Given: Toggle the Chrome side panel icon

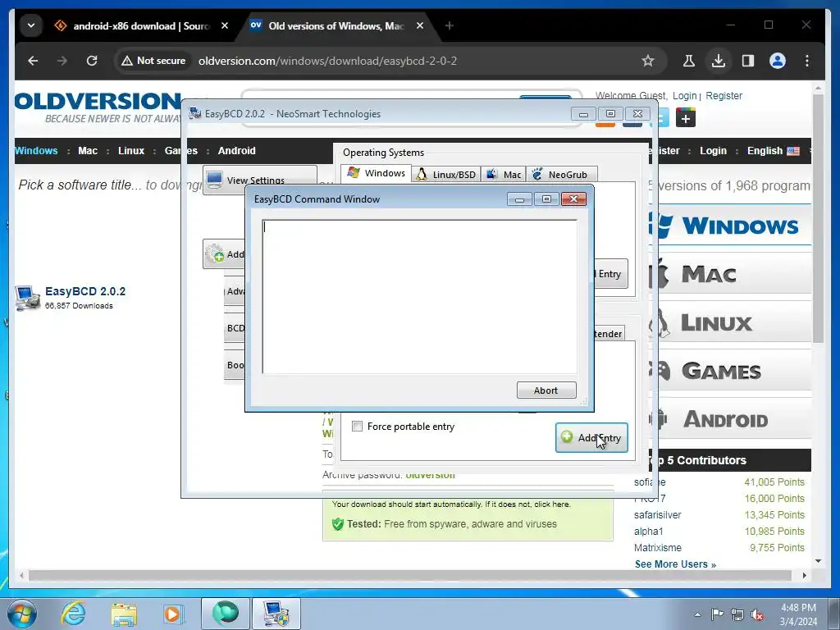Looking at the screenshot, I should pyautogui.click(x=748, y=61).
